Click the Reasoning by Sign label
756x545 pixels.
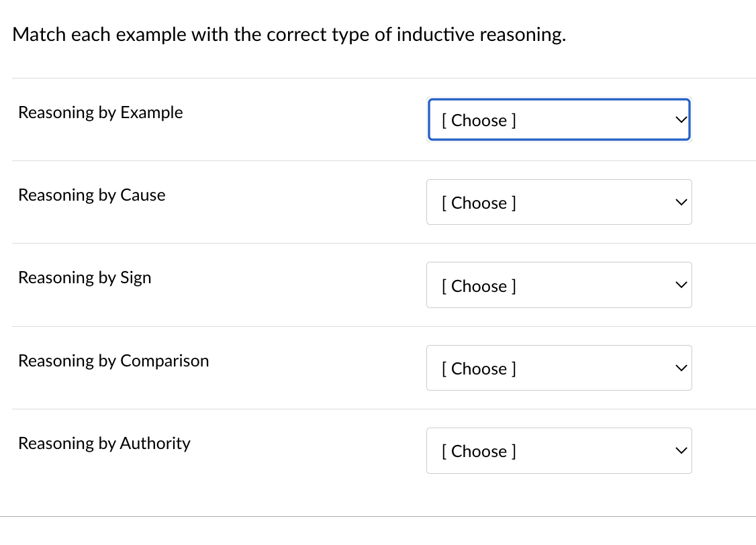(x=85, y=278)
